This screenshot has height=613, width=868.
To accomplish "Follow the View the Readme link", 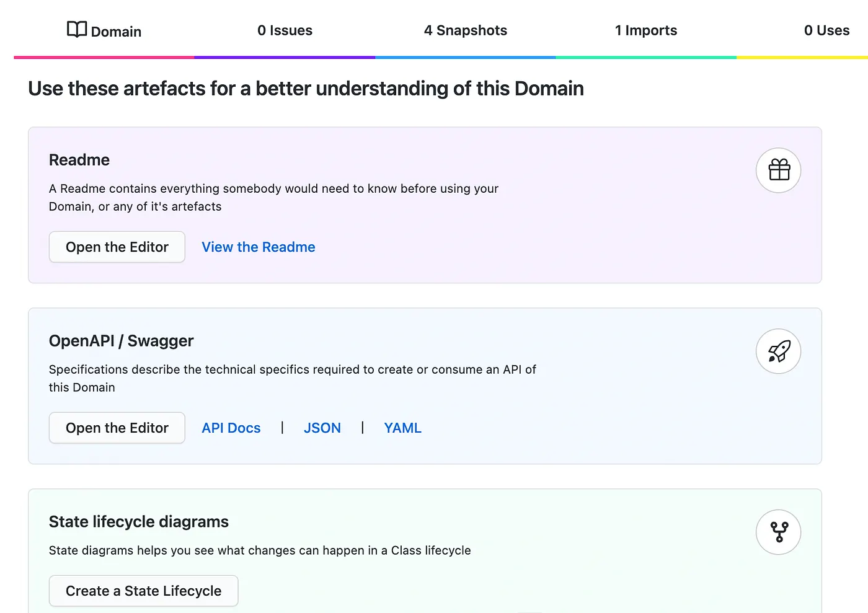I will 259,247.
